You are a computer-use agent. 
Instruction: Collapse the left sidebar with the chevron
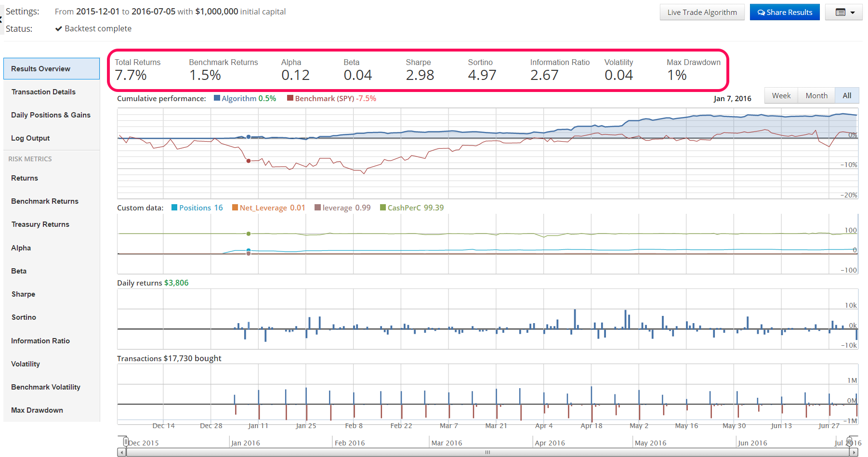tap(2, 19)
